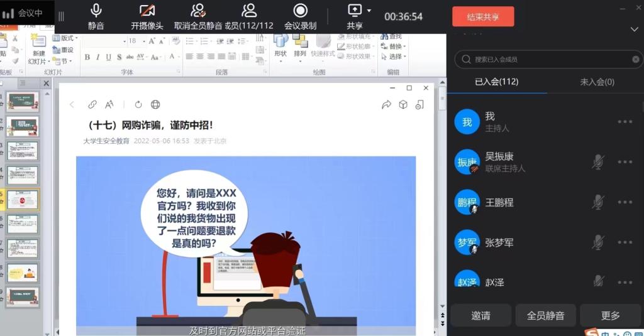
Task: Turn on camera with 开摄像头
Action: click(x=147, y=16)
